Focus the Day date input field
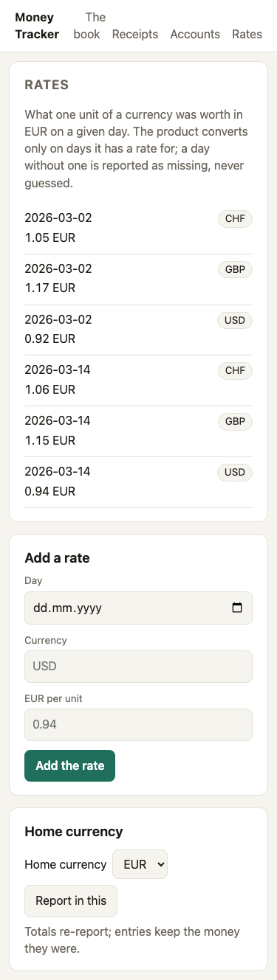 click(x=139, y=608)
